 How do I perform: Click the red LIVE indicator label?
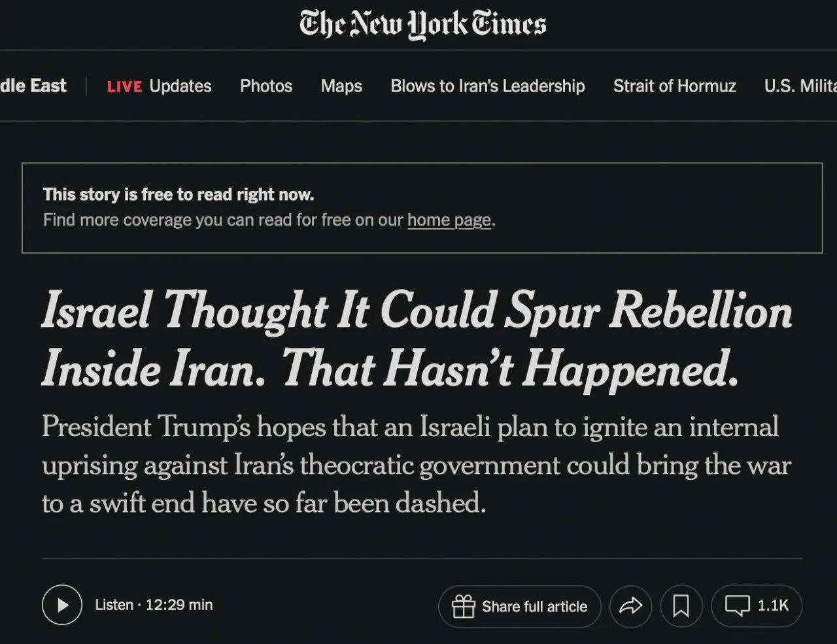124,87
